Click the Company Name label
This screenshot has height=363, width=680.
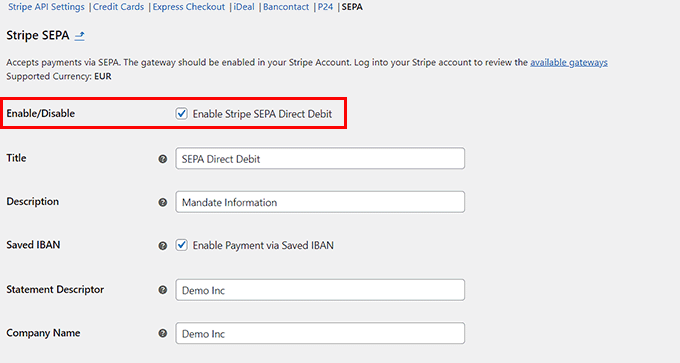(43, 333)
